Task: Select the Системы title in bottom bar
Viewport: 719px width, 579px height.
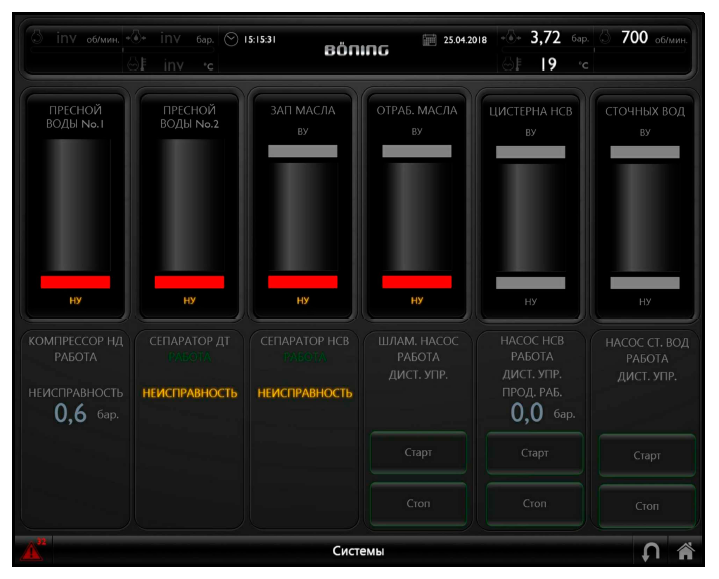Action: point(358,551)
